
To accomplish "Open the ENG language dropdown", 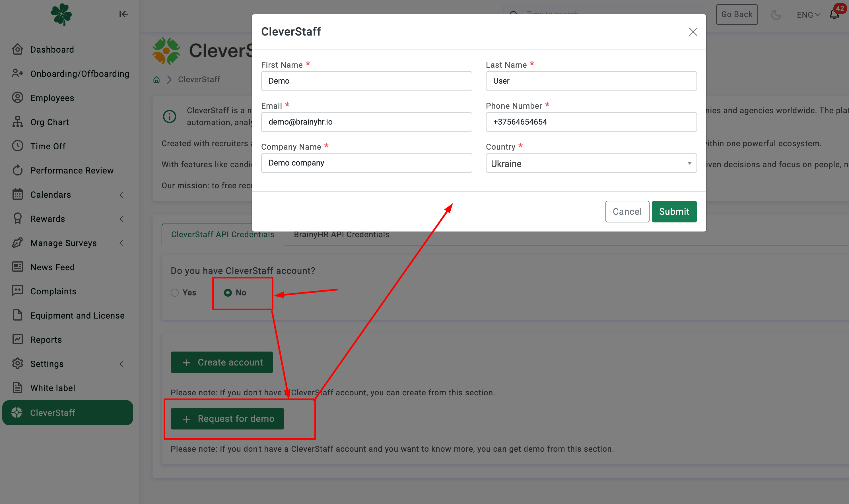I will coord(808,15).
